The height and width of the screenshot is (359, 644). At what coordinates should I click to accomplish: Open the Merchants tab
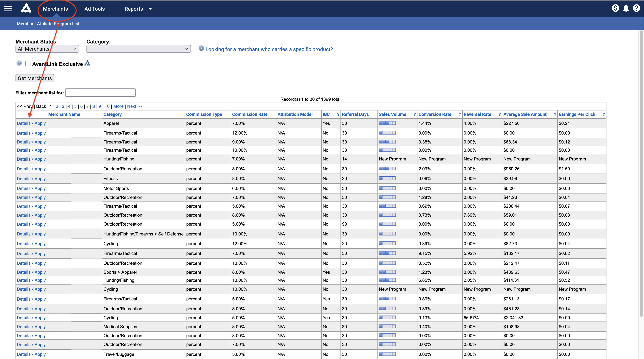tap(55, 9)
